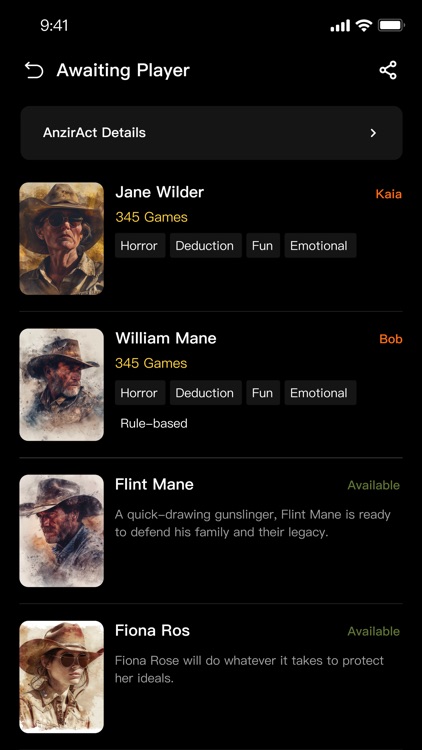Expand AnzirAct Details chevron

[x=373, y=133]
